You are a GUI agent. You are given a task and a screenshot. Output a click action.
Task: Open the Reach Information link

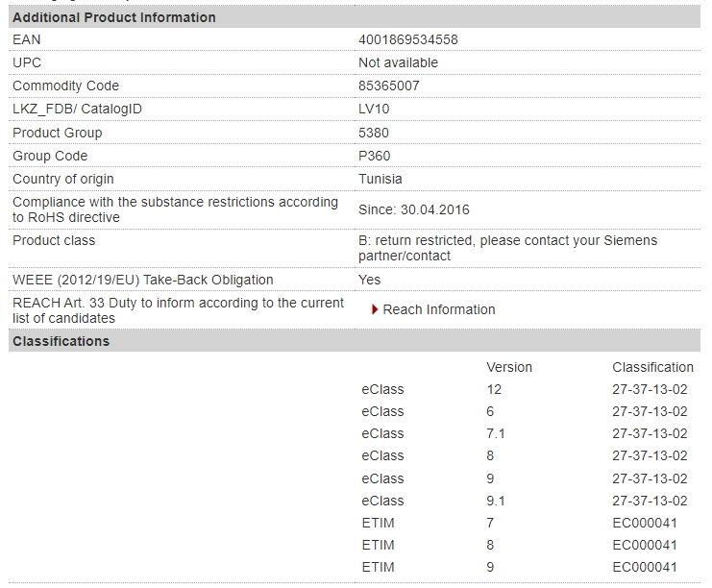(x=439, y=309)
